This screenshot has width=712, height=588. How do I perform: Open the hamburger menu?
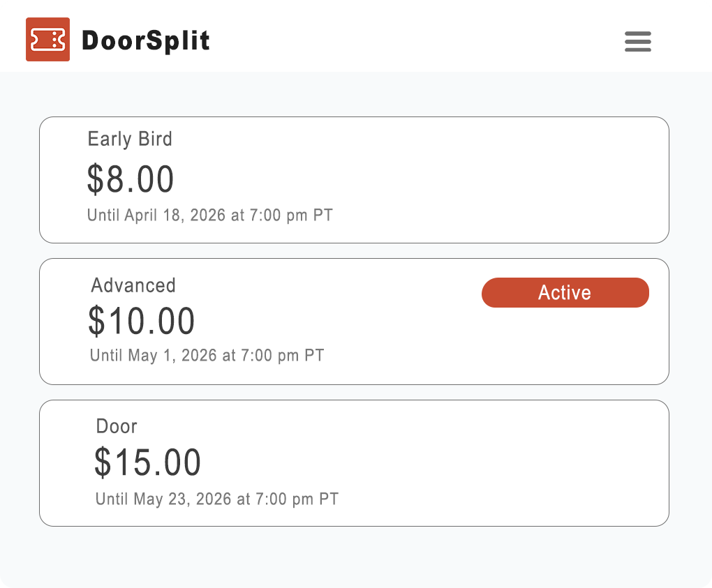pyautogui.click(x=637, y=42)
